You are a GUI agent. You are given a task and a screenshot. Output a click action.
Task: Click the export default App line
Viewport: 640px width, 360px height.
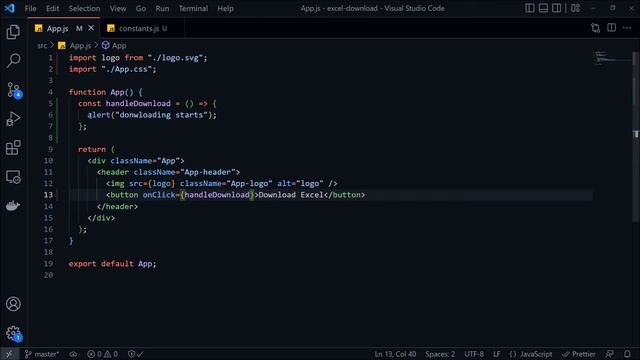(x=112, y=264)
